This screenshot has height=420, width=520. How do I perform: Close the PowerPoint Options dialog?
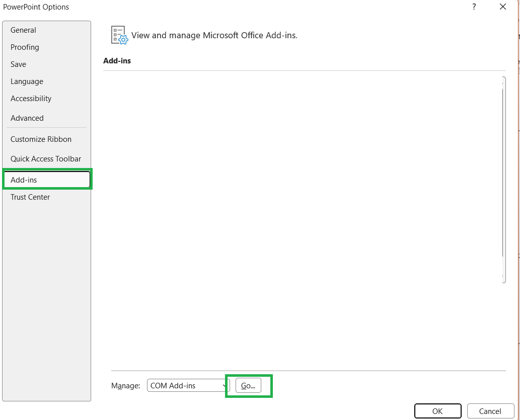pos(503,7)
